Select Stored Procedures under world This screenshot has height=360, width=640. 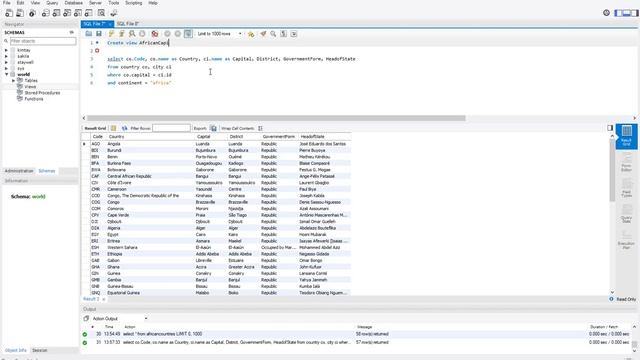[x=42, y=93]
